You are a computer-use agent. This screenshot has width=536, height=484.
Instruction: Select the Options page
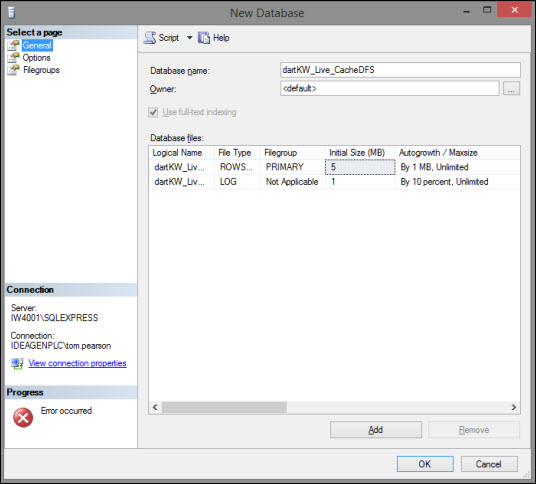click(37, 57)
